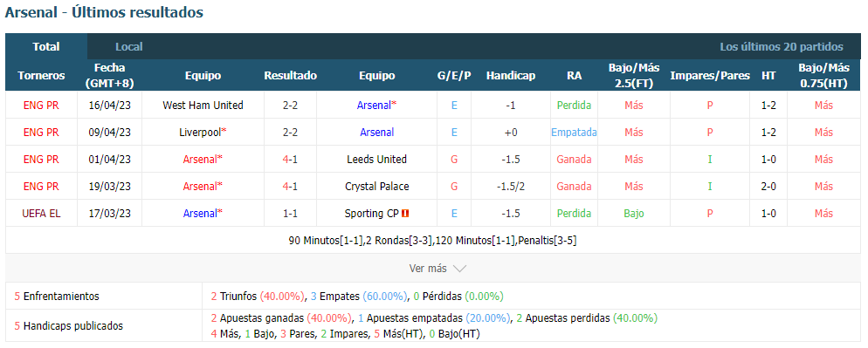Open Crystal Palace team page
Image resolution: width=868 pixels, height=348 pixels.
point(376,187)
